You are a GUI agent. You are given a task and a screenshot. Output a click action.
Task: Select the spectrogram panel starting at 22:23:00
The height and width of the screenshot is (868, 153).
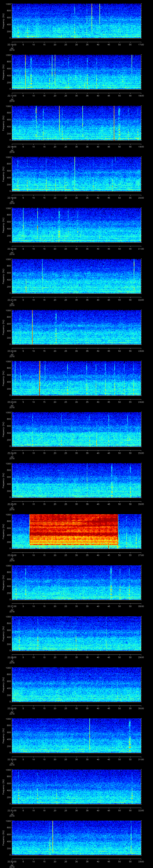coord(77,378)
